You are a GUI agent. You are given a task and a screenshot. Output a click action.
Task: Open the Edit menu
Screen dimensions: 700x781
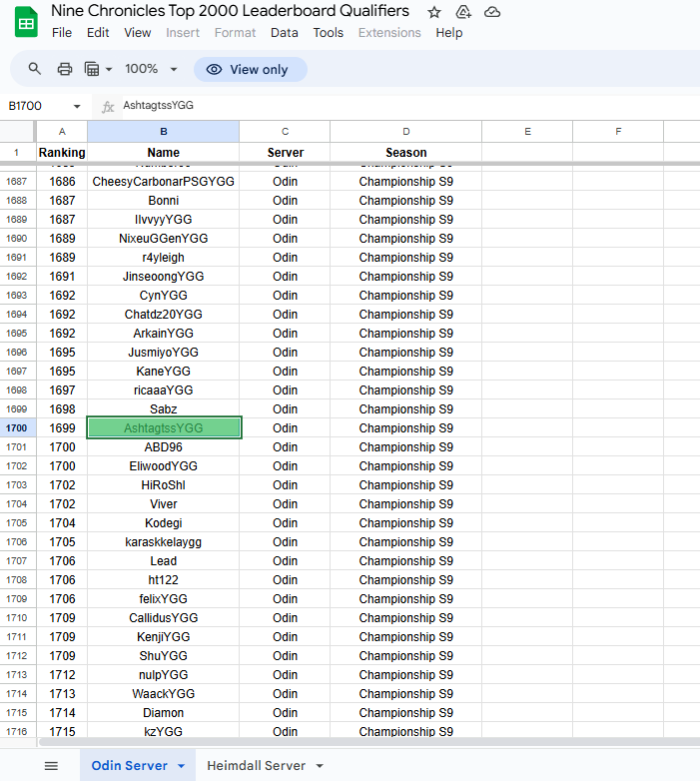[98, 33]
